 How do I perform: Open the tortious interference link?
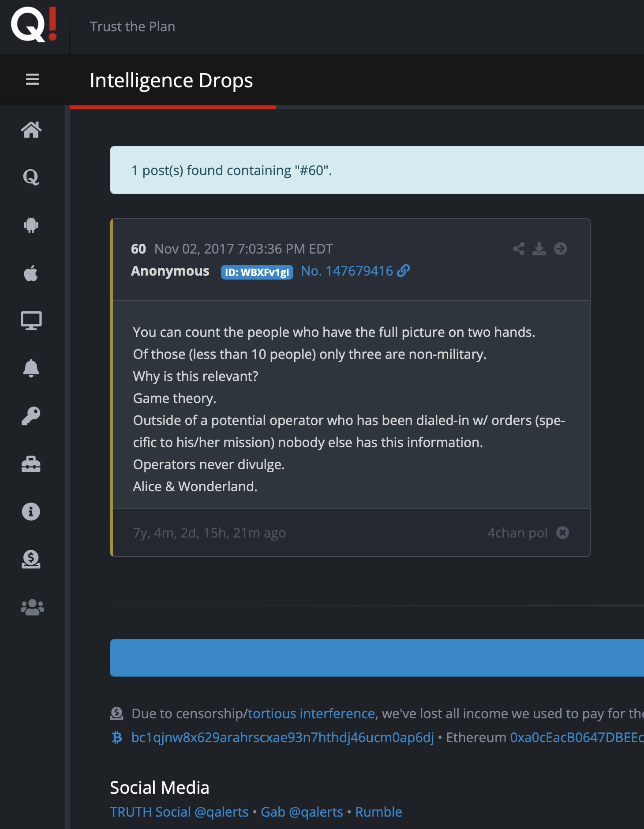click(311, 713)
